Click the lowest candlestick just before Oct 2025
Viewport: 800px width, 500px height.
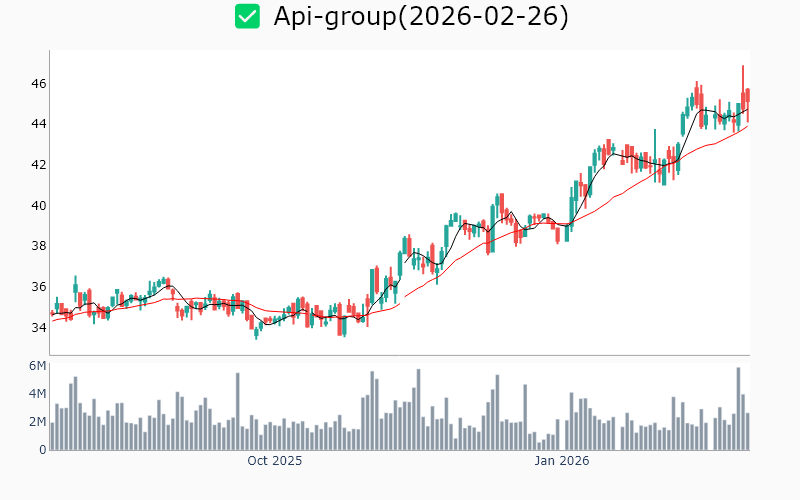[256, 331]
